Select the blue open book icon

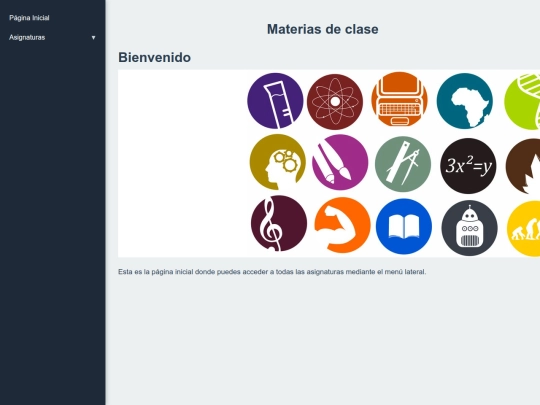(x=404, y=226)
